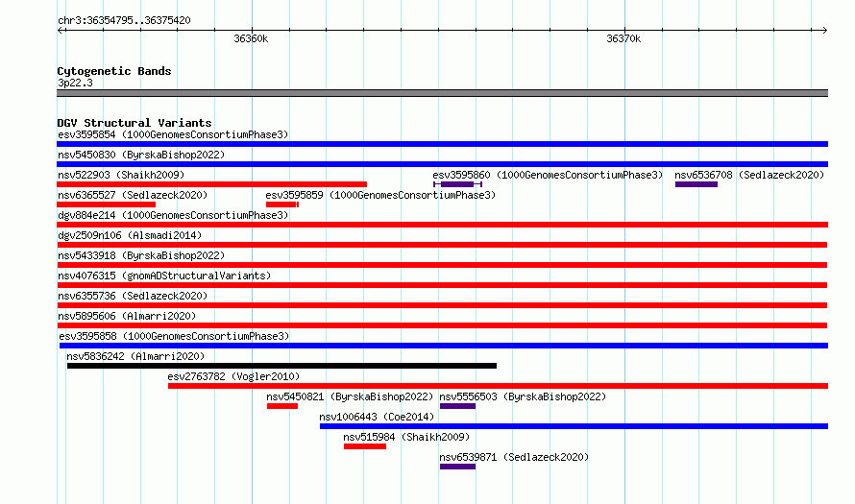The width and height of the screenshot is (855, 504).
Task: Click the DGV Structural Variants track title
Action: tap(134, 123)
